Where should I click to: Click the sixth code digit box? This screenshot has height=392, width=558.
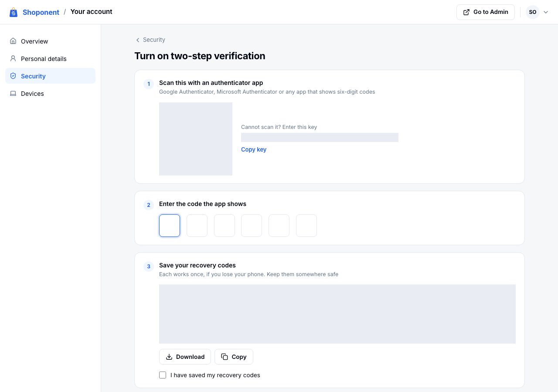click(306, 226)
